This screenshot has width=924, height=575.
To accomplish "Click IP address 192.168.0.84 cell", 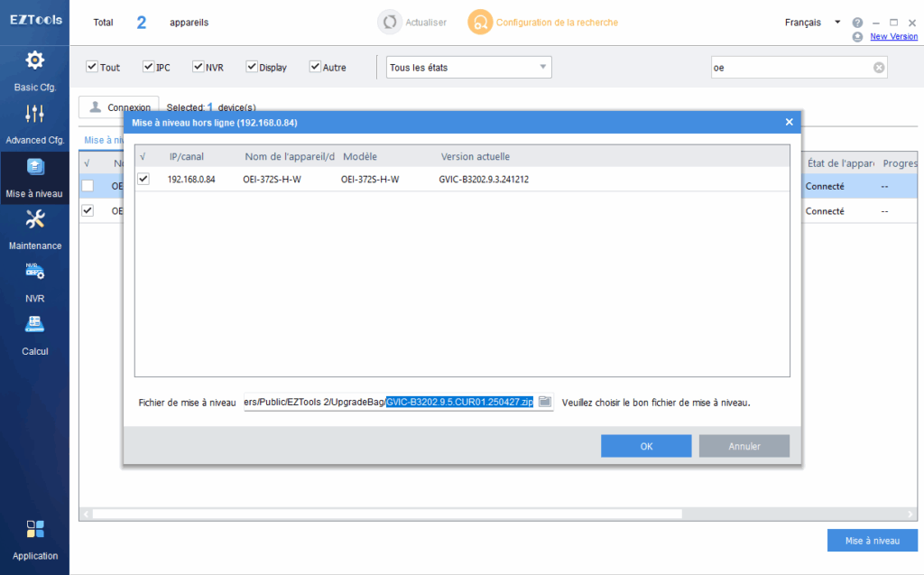I will click(x=191, y=180).
